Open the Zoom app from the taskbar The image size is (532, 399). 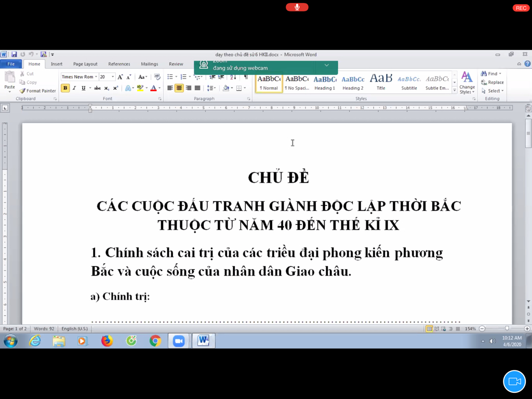coord(179,341)
